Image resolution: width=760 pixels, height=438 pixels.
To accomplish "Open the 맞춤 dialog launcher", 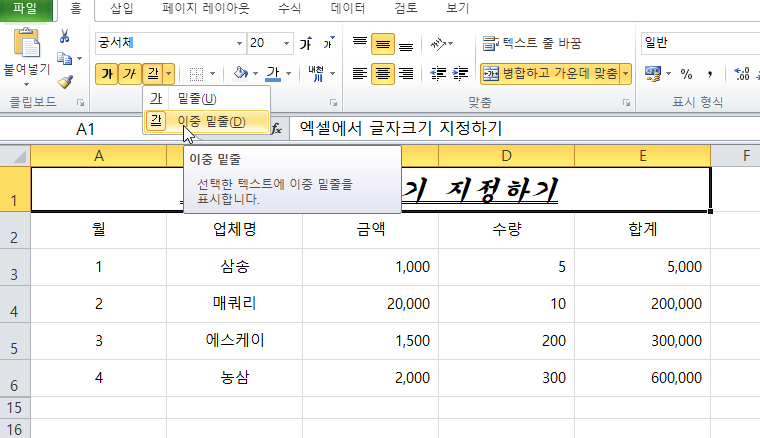I will click(626, 103).
